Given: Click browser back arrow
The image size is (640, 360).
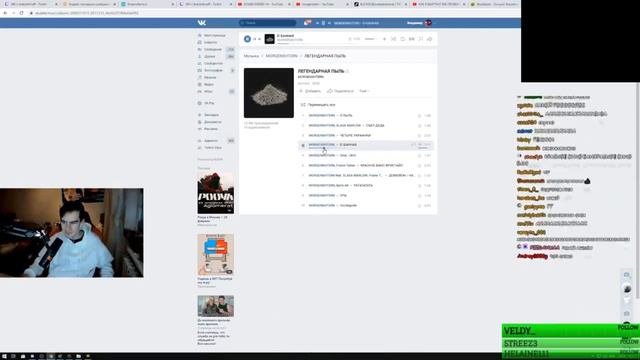Looking at the screenshot, I should pyautogui.click(x=5, y=13).
